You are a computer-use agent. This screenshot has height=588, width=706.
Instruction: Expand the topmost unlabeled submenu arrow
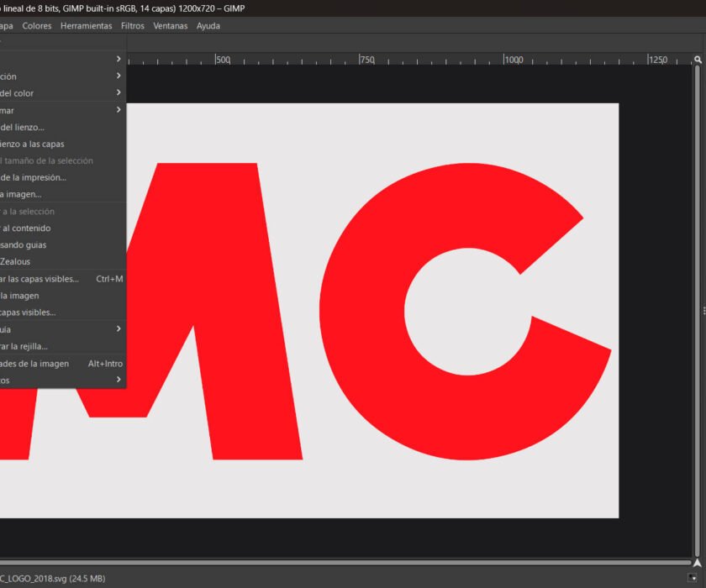click(119, 59)
